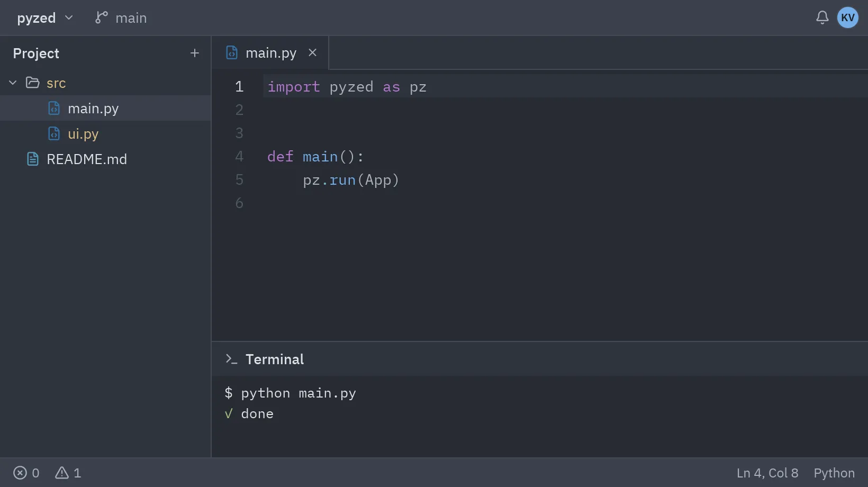
Task: Click the main.py tab file icon
Action: [x=231, y=52]
